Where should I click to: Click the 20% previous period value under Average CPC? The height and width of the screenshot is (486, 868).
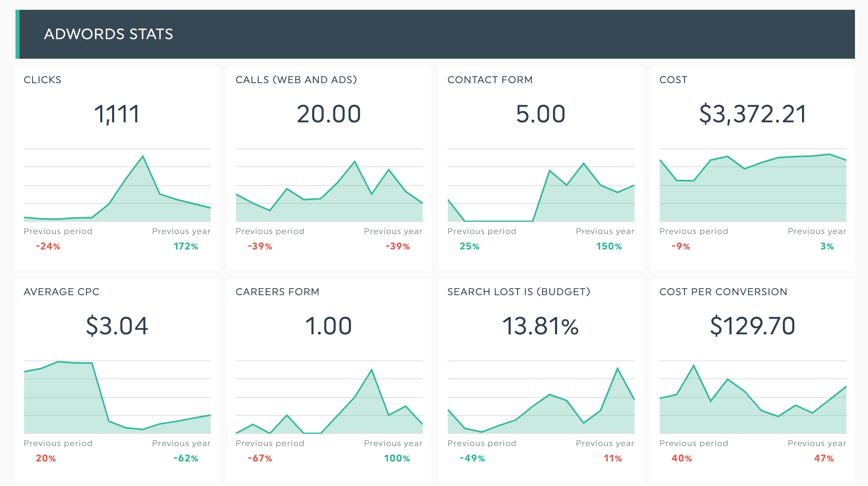click(46, 458)
